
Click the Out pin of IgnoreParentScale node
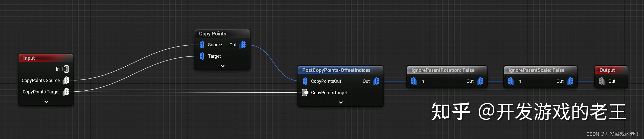click(570, 81)
